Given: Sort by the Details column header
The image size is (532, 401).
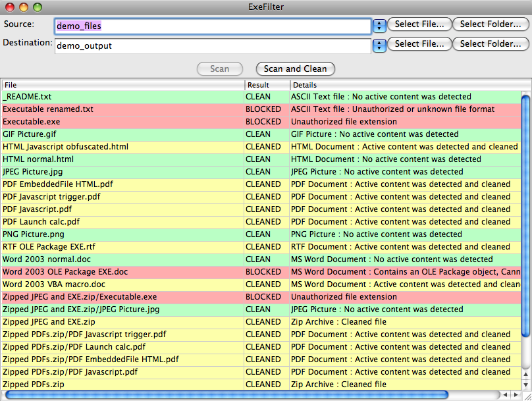Looking at the screenshot, I should pos(411,85).
